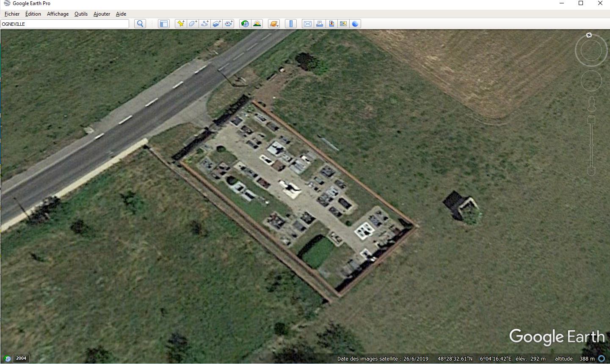Image resolution: width=610 pixels, height=364 pixels.
Task: Open the Édition menu
Action: click(33, 14)
